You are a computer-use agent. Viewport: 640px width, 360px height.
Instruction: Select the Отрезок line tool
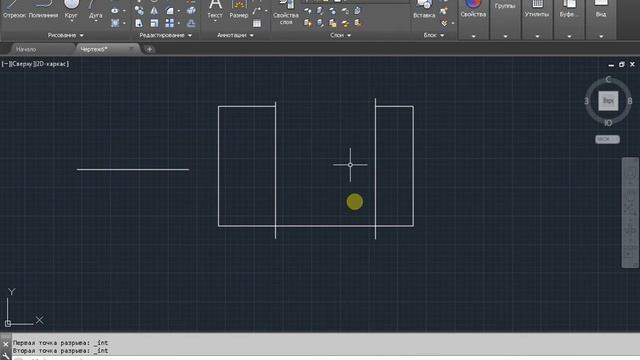14,10
